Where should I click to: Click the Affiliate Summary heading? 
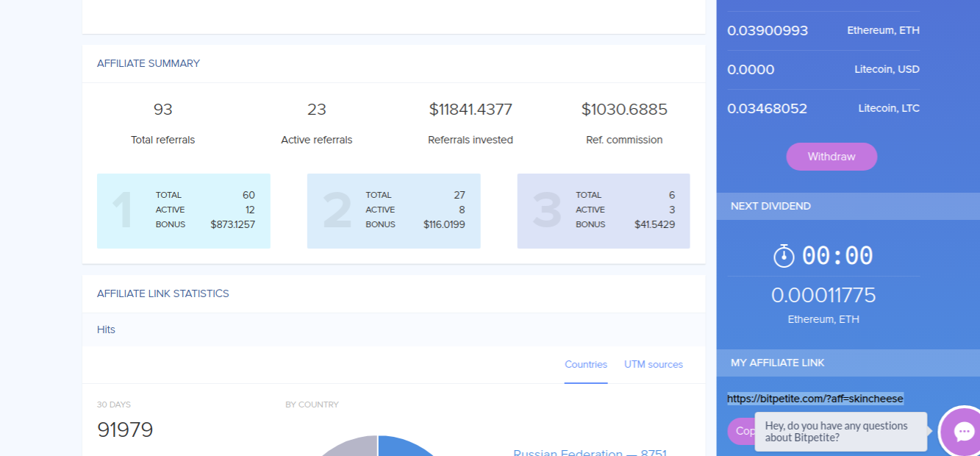[x=149, y=64]
